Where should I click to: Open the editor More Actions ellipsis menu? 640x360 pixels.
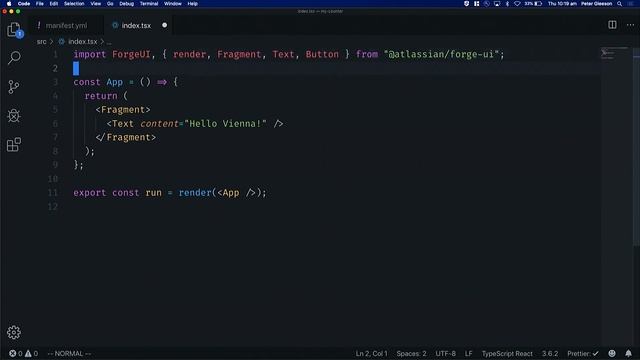[x=630, y=25]
